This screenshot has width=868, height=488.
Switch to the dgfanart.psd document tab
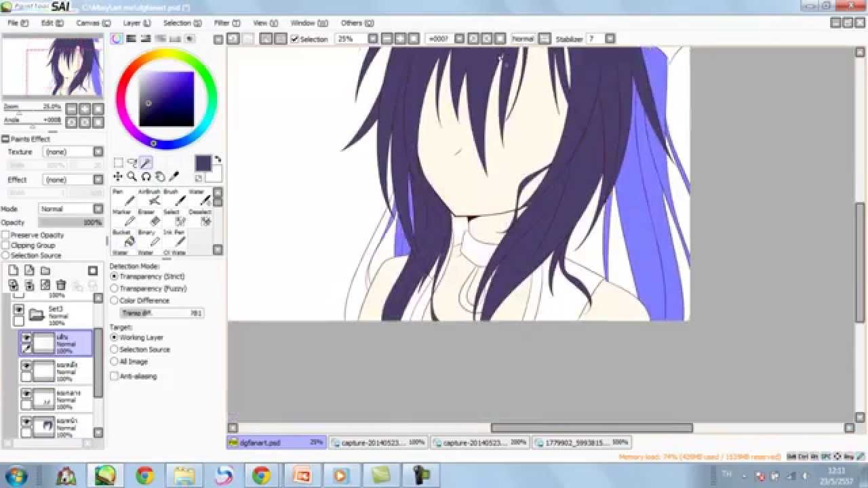pos(276,443)
